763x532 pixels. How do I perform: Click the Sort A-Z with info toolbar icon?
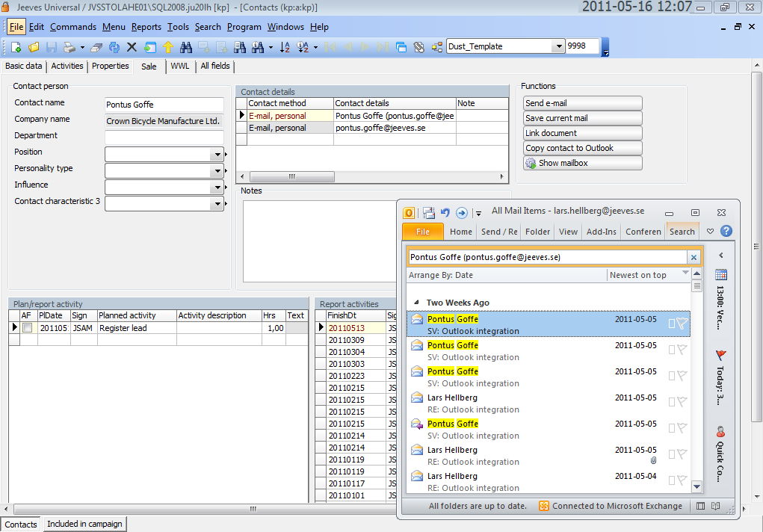(303, 47)
